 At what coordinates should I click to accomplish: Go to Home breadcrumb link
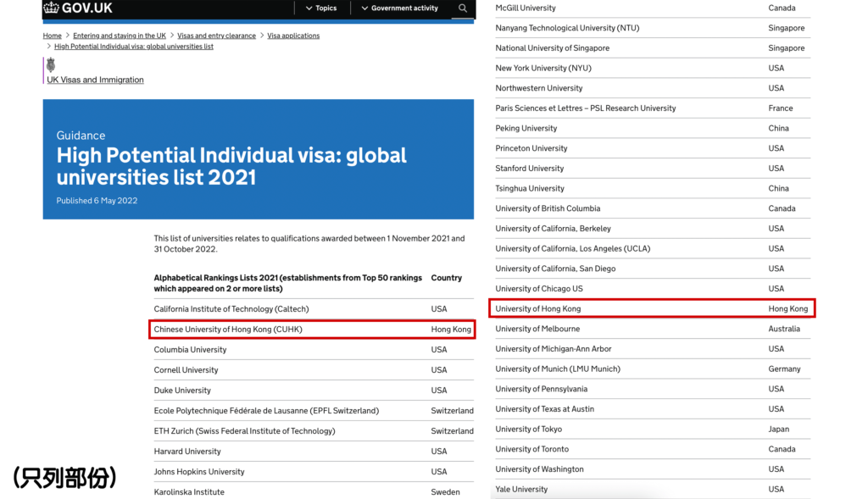tap(53, 36)
